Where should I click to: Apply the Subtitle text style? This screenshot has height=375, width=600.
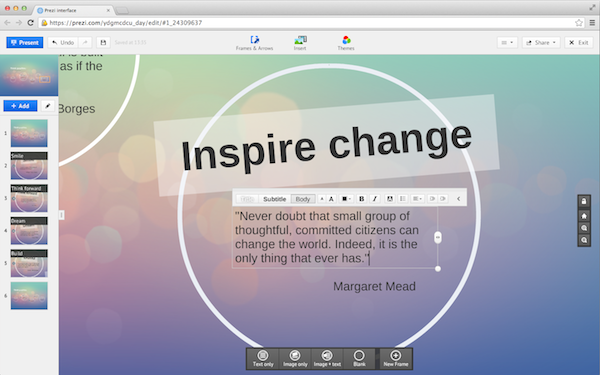274,199
